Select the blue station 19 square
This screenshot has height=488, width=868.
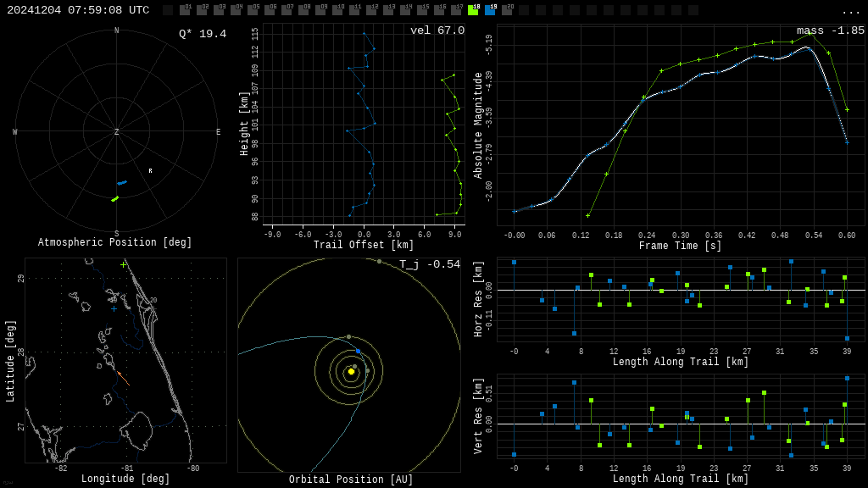[x=490, y=10]
